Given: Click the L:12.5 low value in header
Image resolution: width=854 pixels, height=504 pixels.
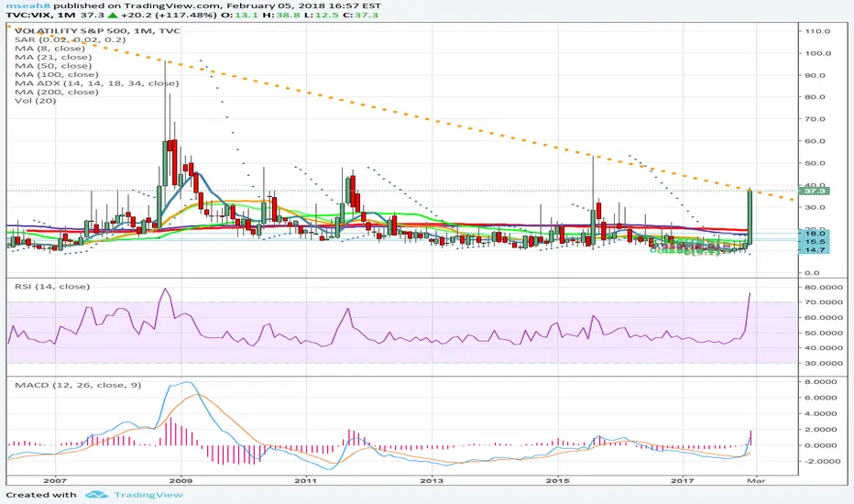Looking at the screenshot, I should click(321, 15).
